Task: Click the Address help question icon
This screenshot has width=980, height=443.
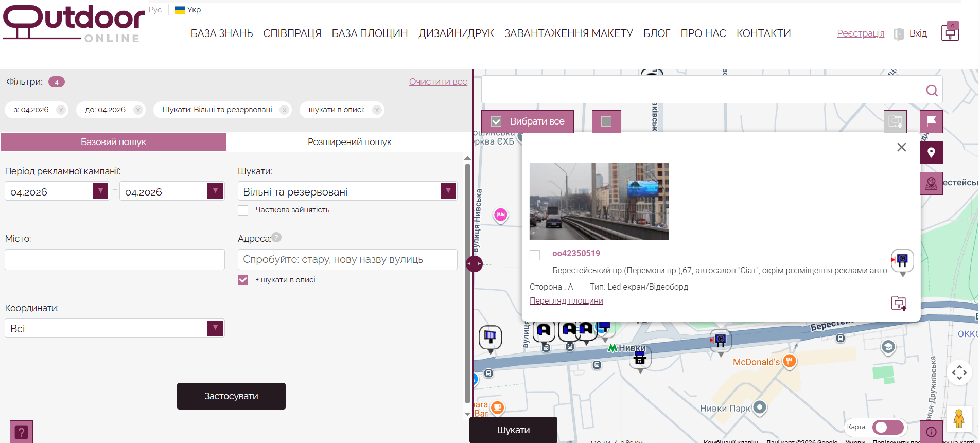Action: pyautogui.click(x=276, y=237)
